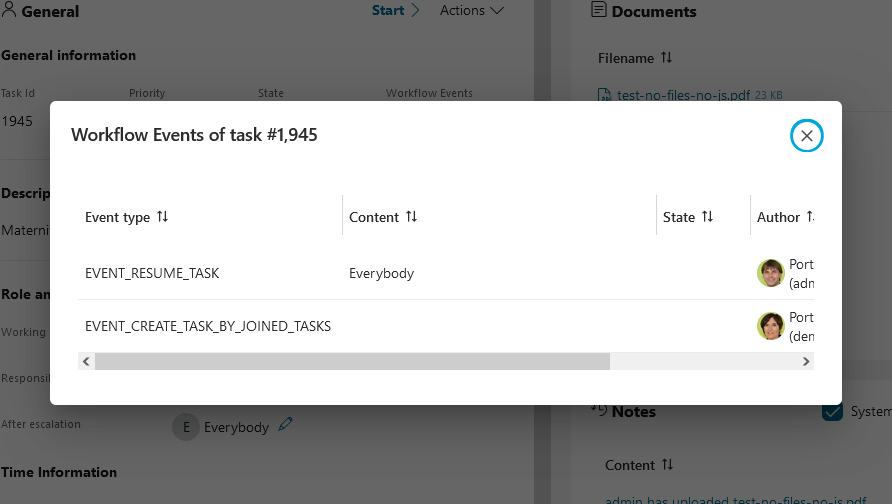Edit the After escalation role pencil icon
Viewport: 892px width, 504px height.
[285, 424]
